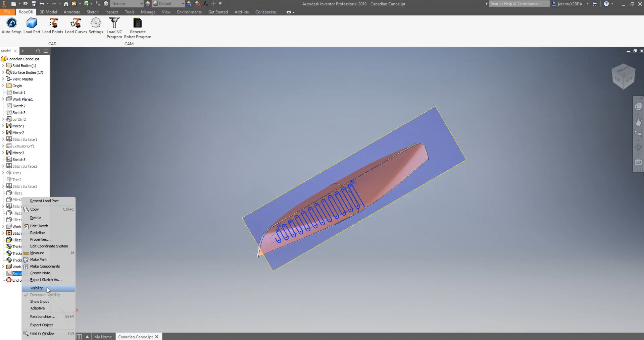Screen dimensions: 644x340
Task: Expand the Solid Bodies(1) tree node
Action: pos(3,66)
